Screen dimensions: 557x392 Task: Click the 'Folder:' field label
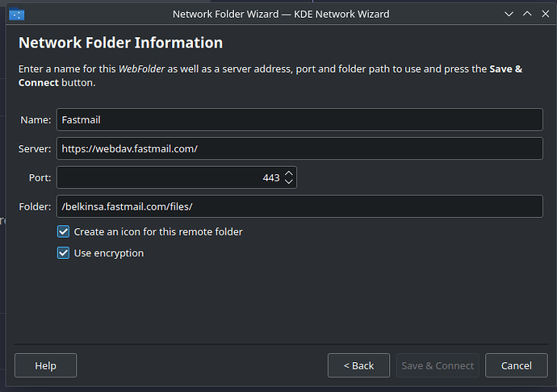[35, 206]
